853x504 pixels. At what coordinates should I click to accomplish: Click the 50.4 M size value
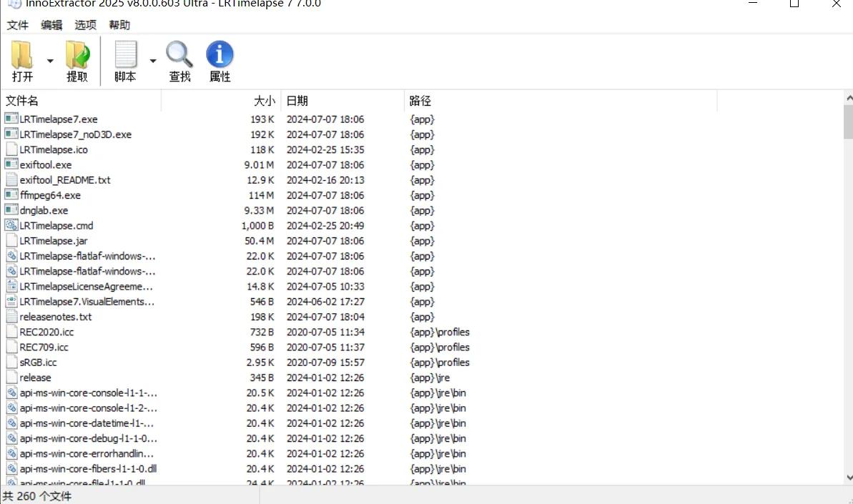[259, 240]
